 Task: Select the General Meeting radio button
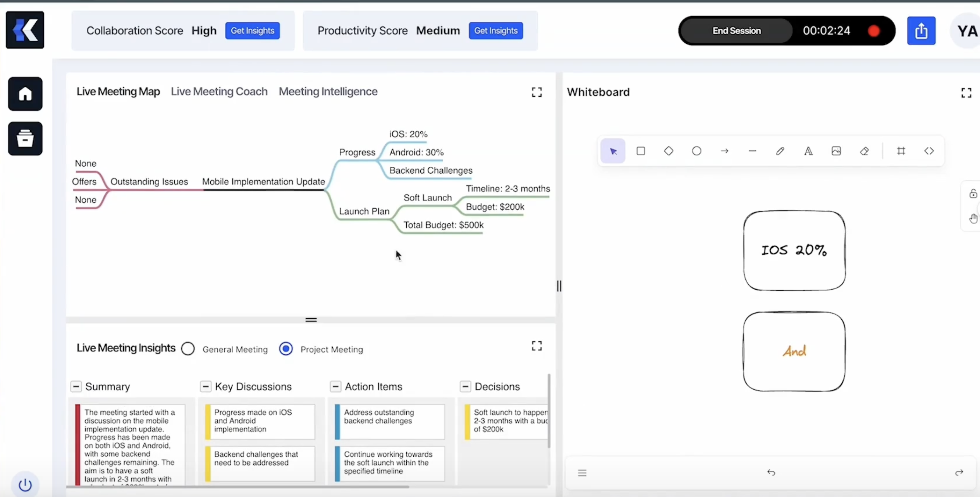coord(188,349)
